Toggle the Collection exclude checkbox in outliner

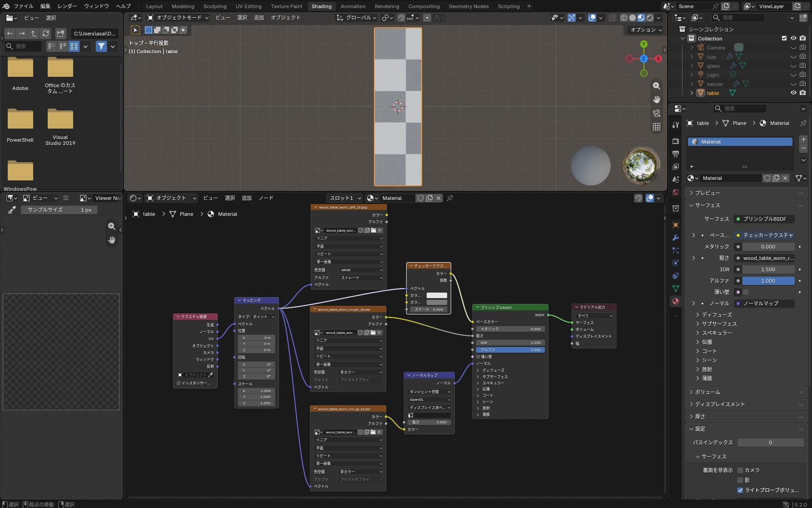(784, 38)
